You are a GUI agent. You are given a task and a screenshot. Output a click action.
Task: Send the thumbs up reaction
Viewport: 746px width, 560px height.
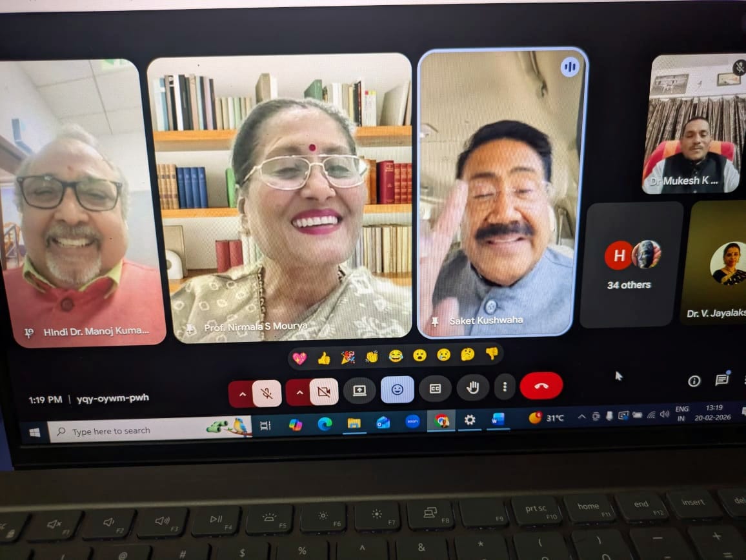click(324, 357)
